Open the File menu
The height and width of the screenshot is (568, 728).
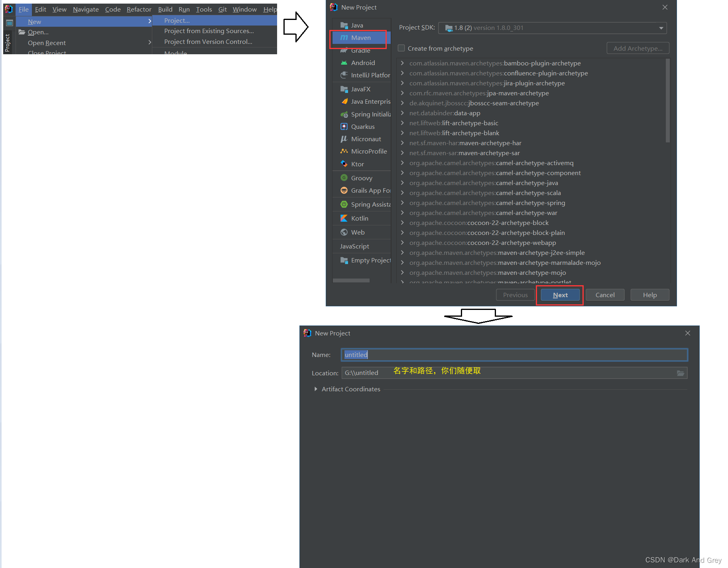point(24,9)
